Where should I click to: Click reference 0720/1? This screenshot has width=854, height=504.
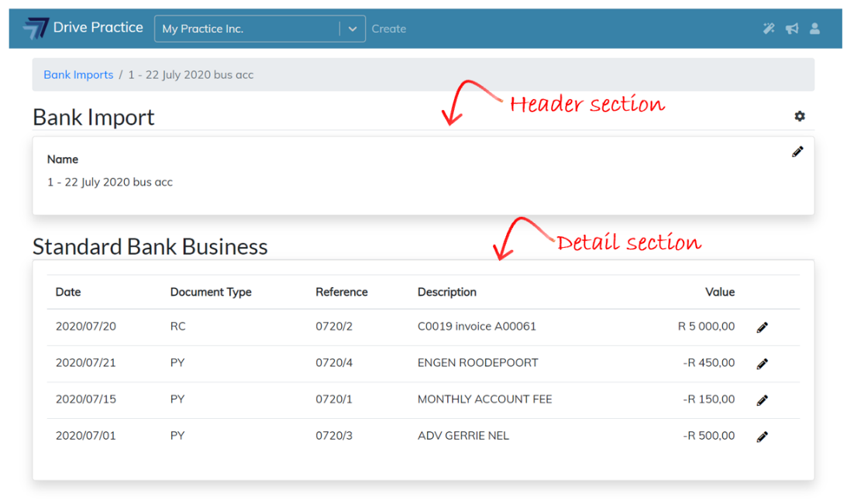[x=334, y=399]
